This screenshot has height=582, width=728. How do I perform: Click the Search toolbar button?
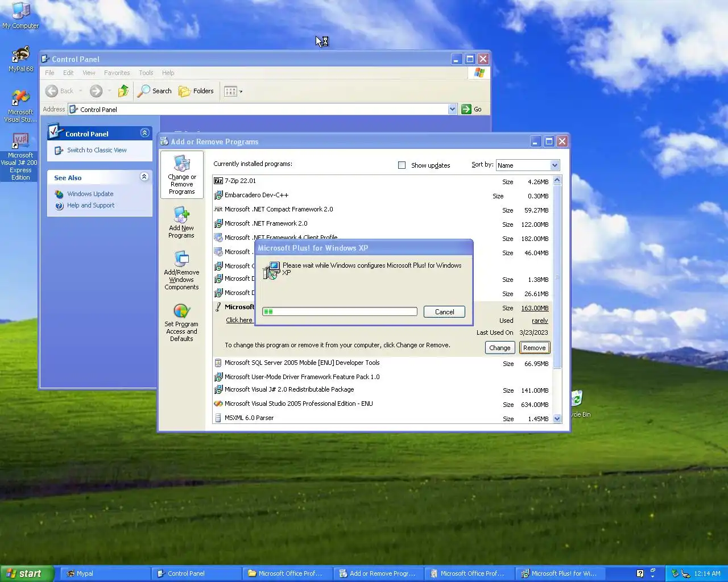155,91
